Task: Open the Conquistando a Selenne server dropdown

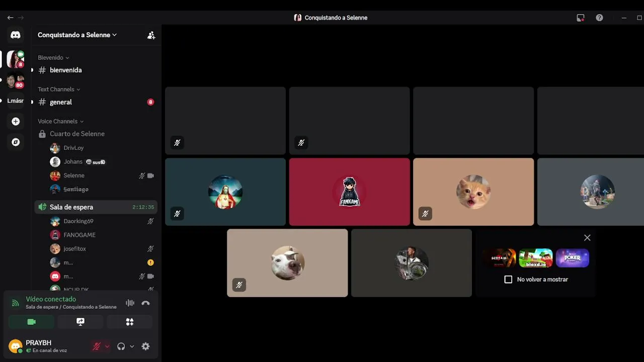Action: click(77, 35)
